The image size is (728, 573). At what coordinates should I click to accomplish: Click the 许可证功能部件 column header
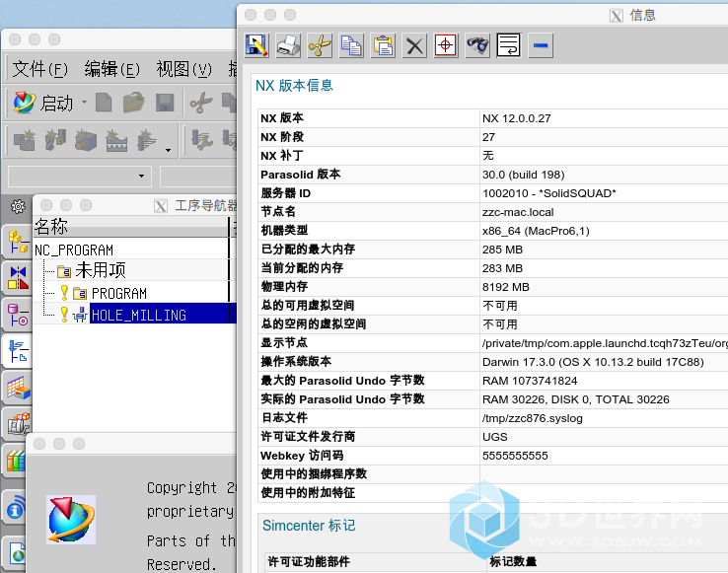click(309, 561)
